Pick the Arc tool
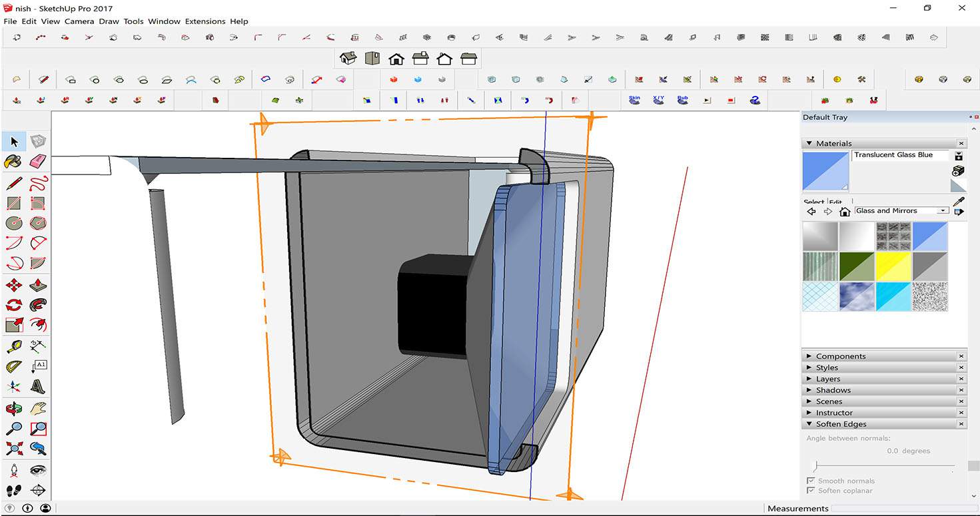 pyautogui.click(x=14, y=243)
